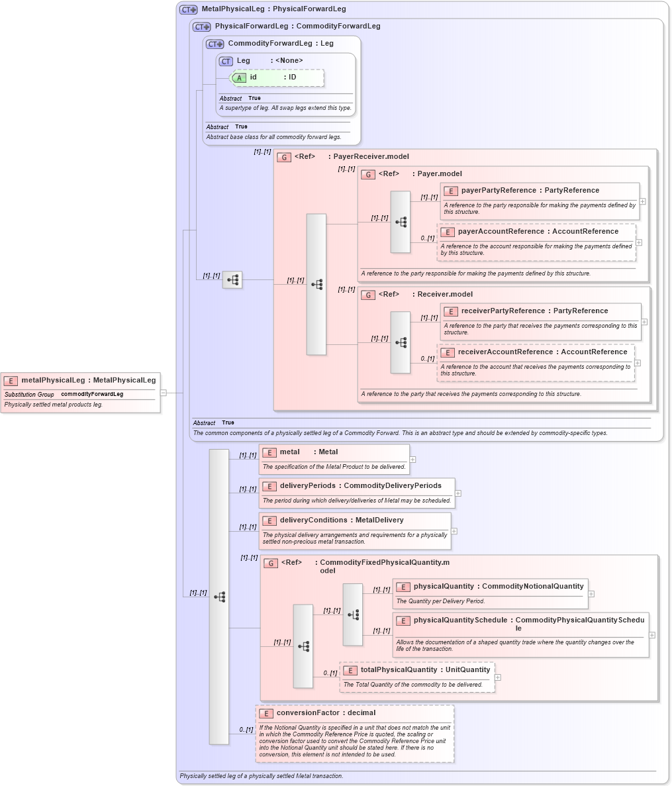Expand the physicalQuantitySchedule element

[x=653, y=636]
